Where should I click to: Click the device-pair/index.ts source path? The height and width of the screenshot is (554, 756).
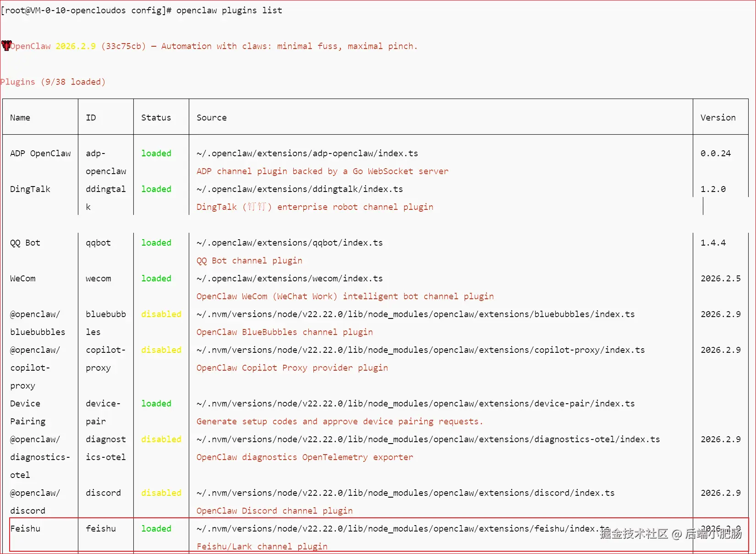tap(416, 404)
